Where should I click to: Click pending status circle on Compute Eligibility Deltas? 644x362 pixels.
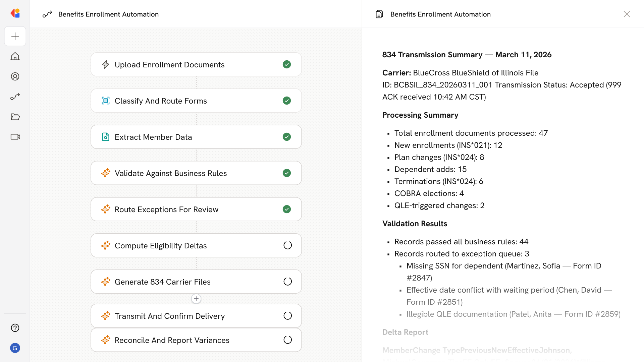coord(287,245)
